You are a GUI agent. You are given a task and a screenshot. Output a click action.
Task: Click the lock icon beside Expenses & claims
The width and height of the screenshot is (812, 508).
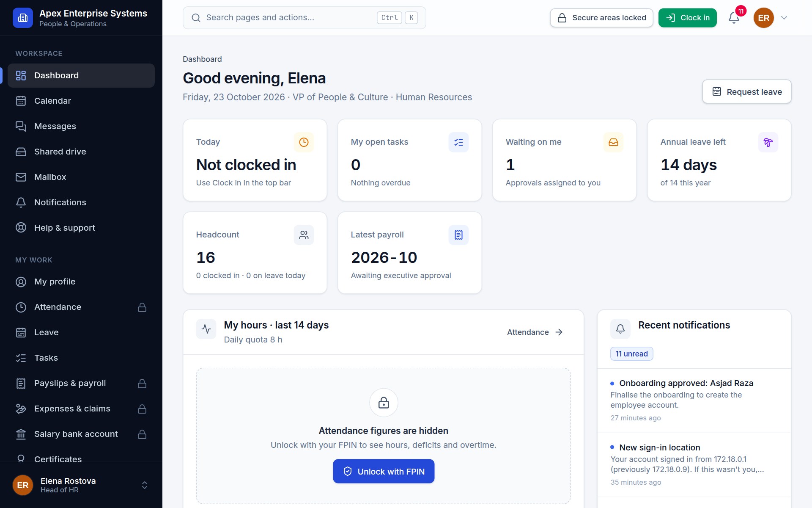pyautogui.click(x=142, y=409)
